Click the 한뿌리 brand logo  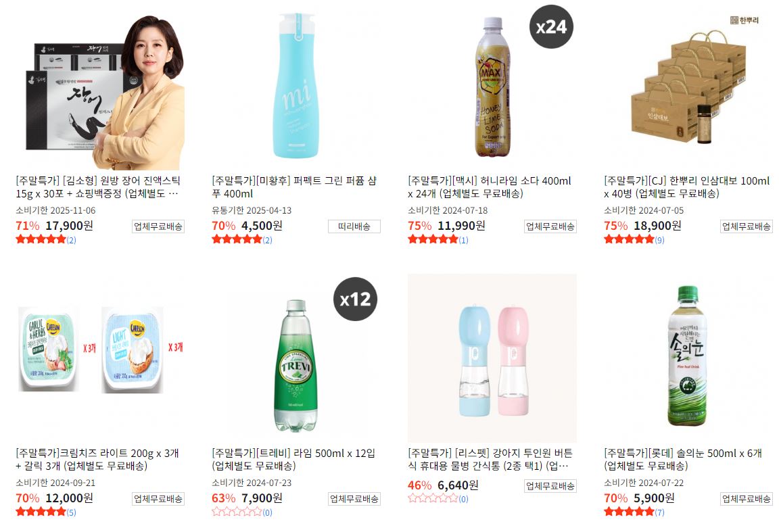click(745, 20)
